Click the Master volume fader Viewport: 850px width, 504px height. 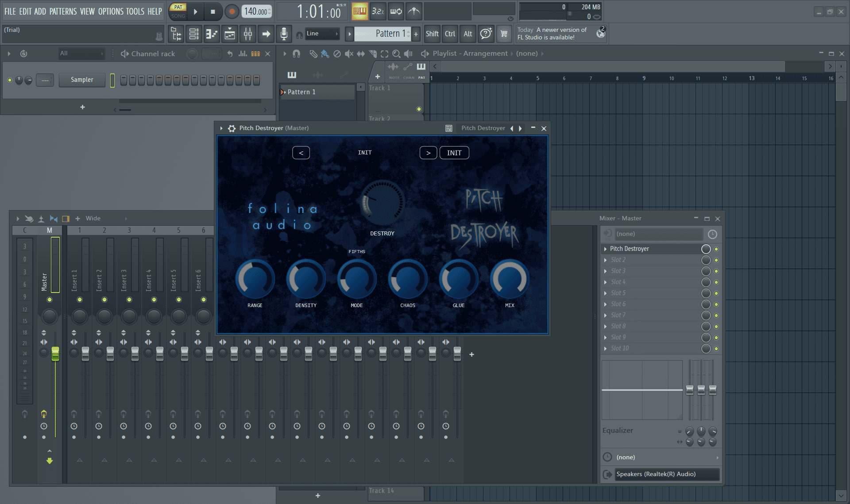(x=55, y=354)
